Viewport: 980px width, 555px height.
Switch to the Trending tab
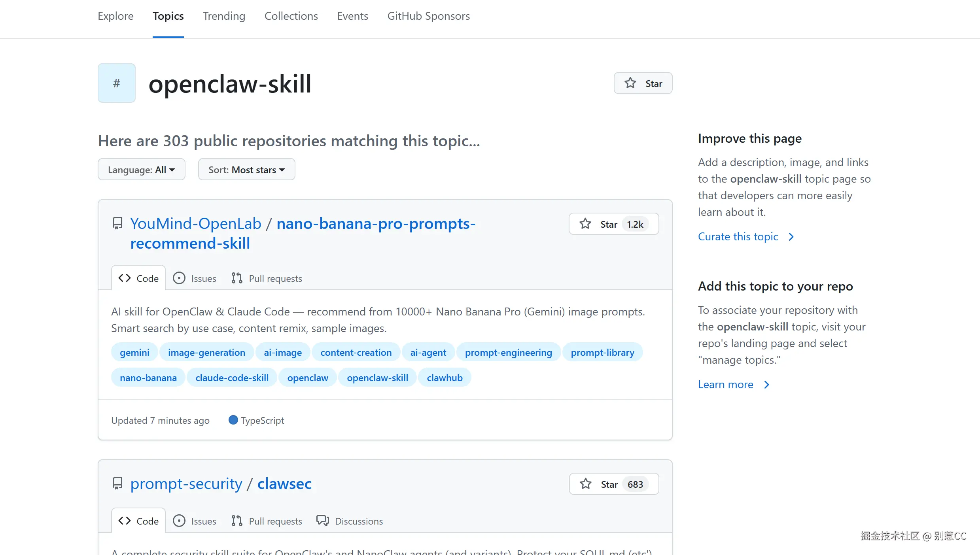click(x=224, y=16)
